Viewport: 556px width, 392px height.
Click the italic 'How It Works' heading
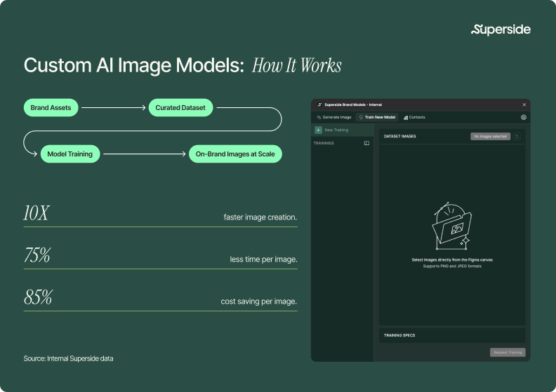[296, 65]
